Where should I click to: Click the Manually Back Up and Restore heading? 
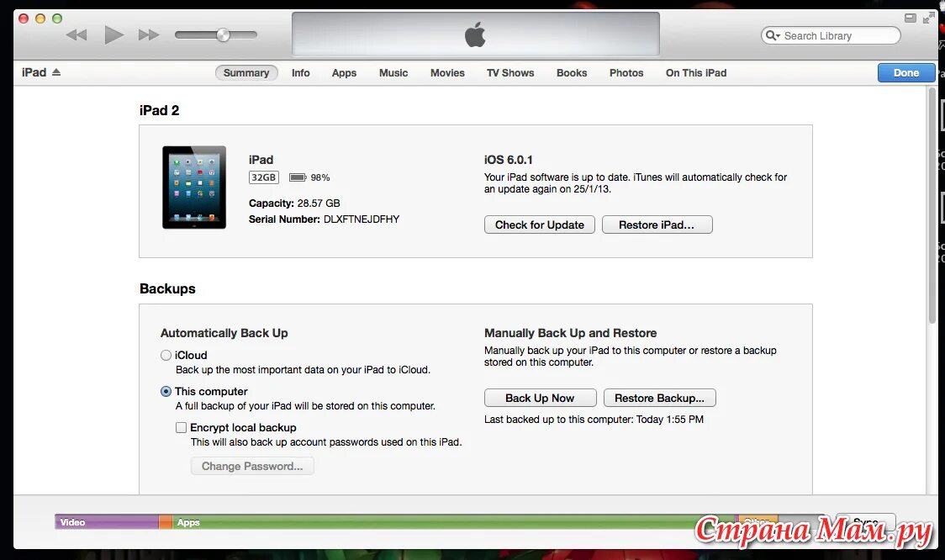pyautogui.click(x=570, y=333)
